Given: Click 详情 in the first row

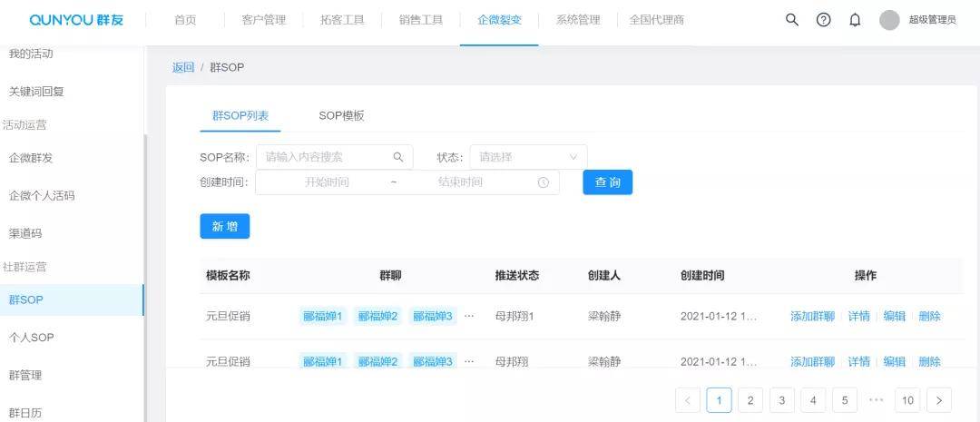Looking at the screenshot, I should coord(858,316).
